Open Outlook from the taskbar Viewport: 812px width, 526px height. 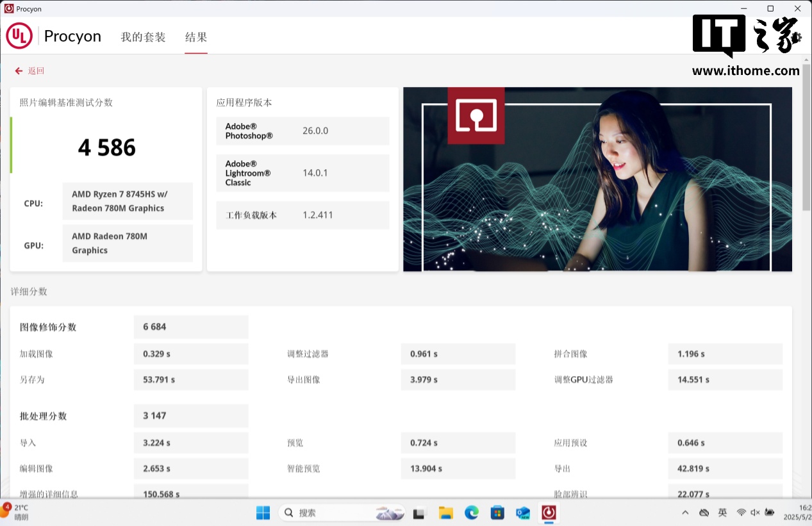(523, 513)
